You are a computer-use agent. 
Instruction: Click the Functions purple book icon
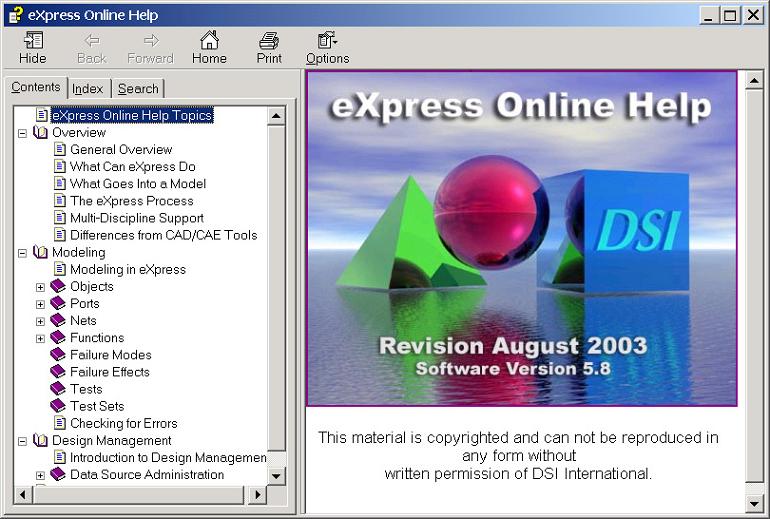(58, 338)
